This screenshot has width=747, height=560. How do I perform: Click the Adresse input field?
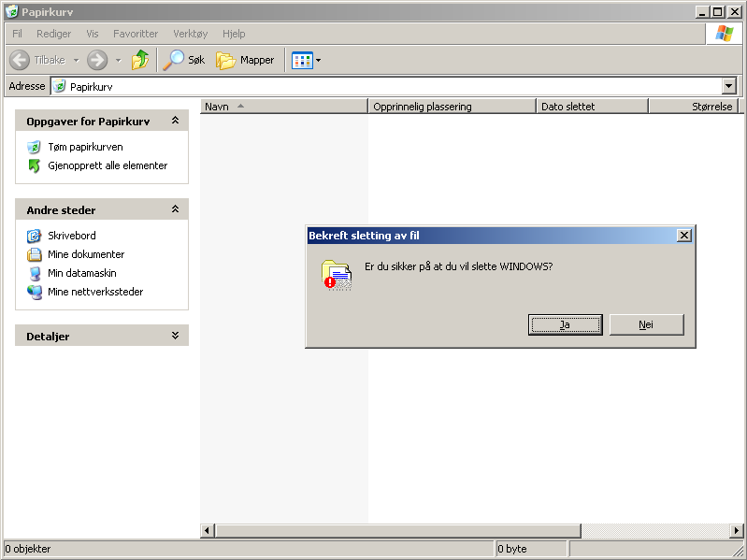coord(387,87)
